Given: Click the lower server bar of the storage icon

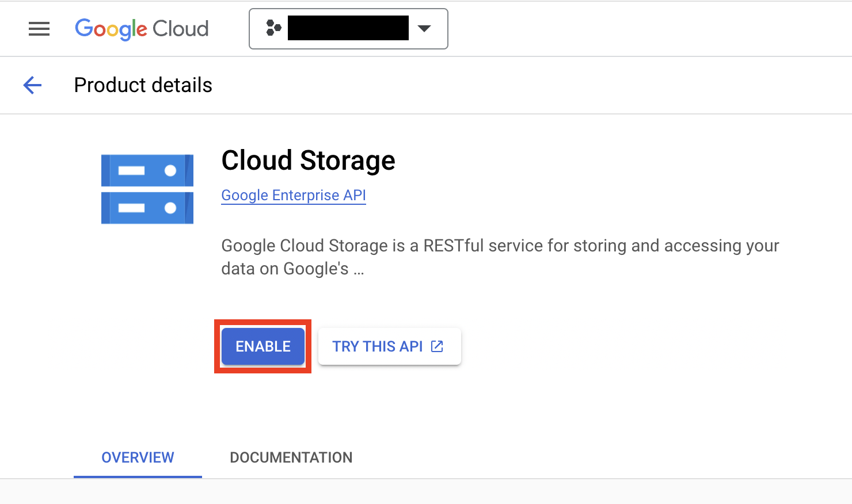Looking at the screenshot, I should [147, 208].
